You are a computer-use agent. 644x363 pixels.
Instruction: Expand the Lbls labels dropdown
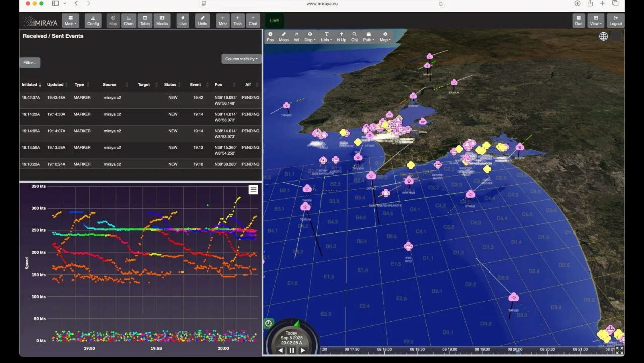click(x=326, y=37)
